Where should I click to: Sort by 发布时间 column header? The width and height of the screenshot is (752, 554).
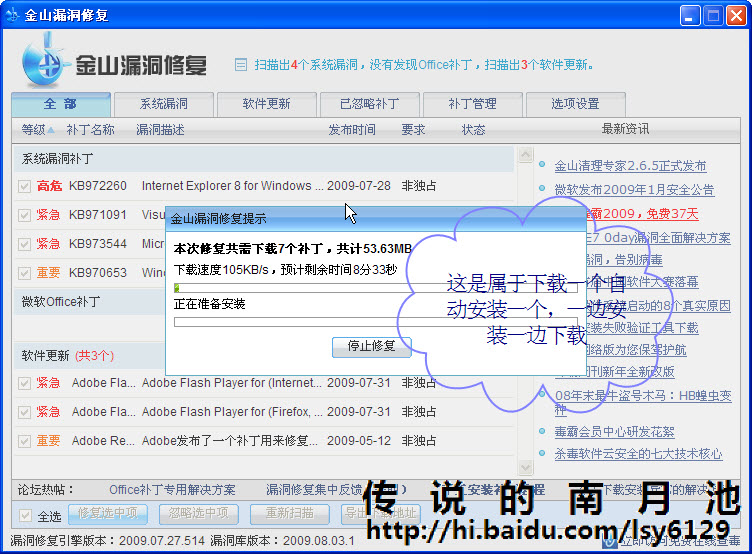352,130
